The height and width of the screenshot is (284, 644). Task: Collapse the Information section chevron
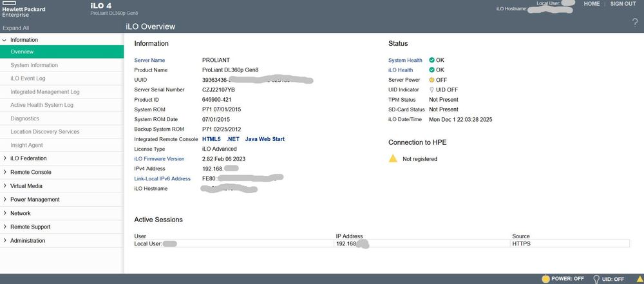point(5,41)
